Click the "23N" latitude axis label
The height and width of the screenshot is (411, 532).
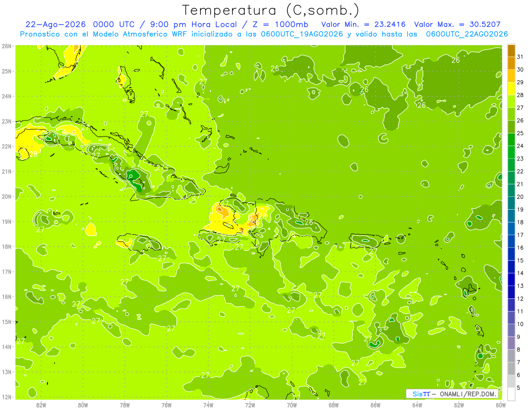[x=7, y=121]
